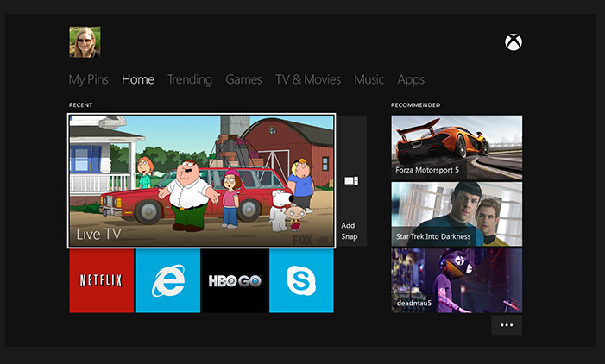The height and width of the screenshot is (364, 605).
Task: Switch to the Apps tab
Action: point(411,79)
